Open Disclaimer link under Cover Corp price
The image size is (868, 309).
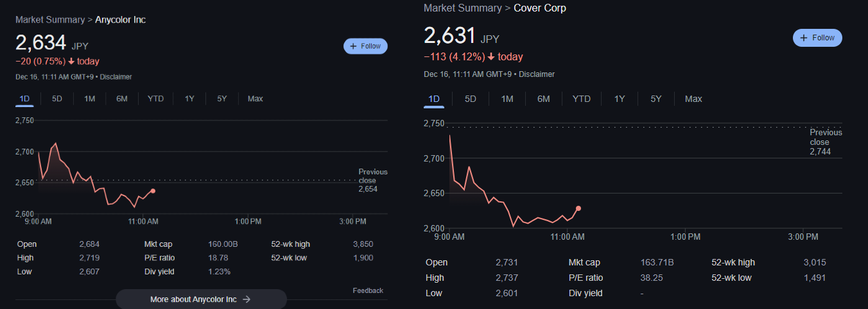tap(537, 74)
